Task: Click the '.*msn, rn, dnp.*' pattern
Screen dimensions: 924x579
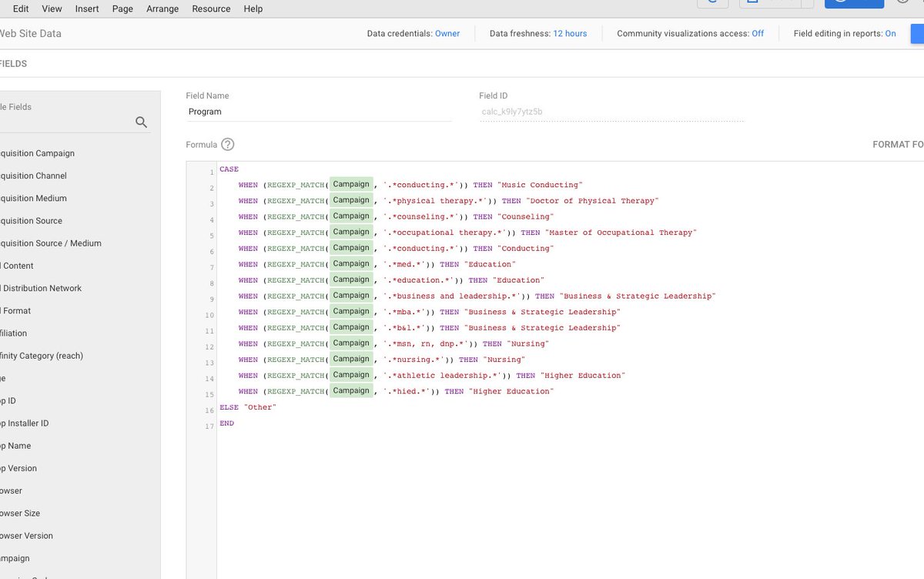Action: click(430, 344)
